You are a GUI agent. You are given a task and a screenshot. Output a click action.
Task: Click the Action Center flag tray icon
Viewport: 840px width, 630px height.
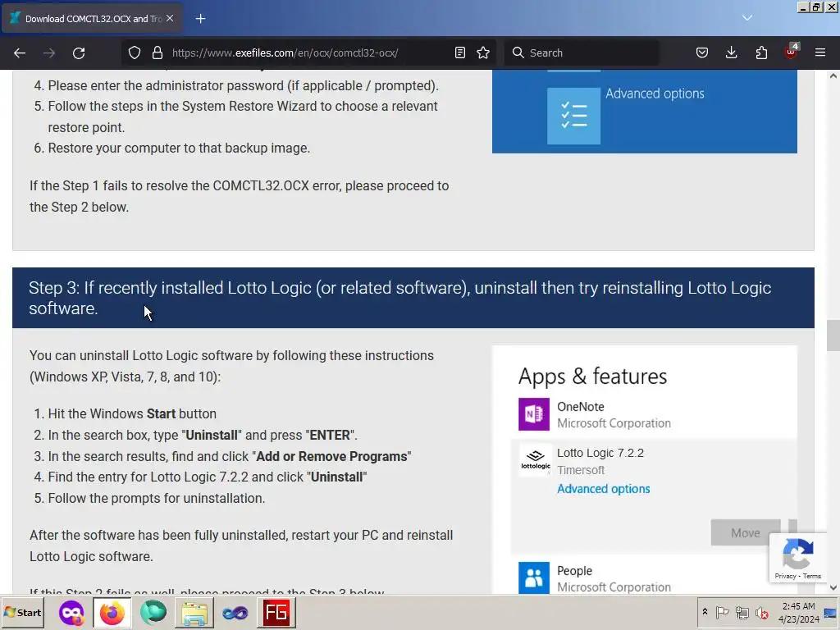[722, 612]
